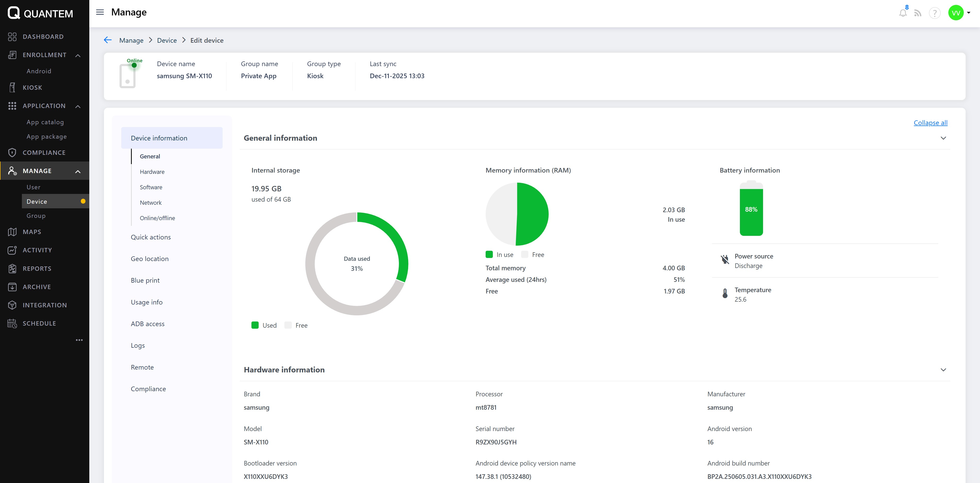Open the user avatar dropdown
Viewport: 980px width, 483px height.
[959, 13]
